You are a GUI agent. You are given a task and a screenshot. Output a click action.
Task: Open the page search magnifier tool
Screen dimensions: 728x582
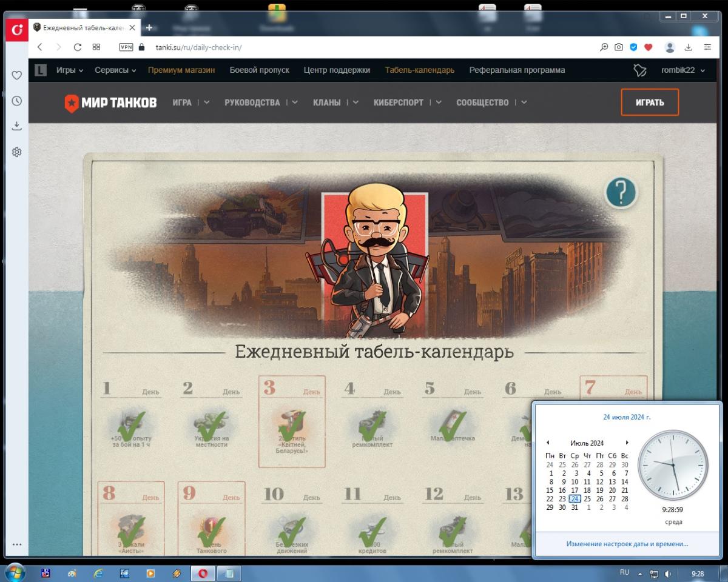(604, 47)
